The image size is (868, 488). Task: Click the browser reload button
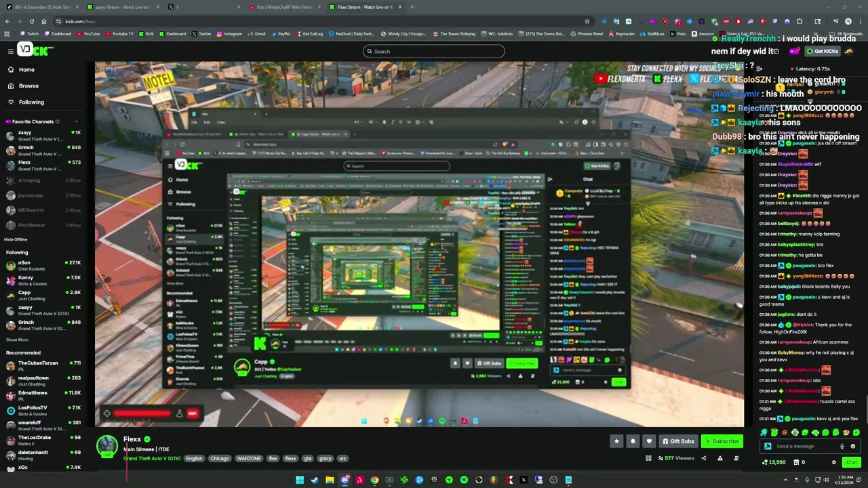(x=31, y=21)
